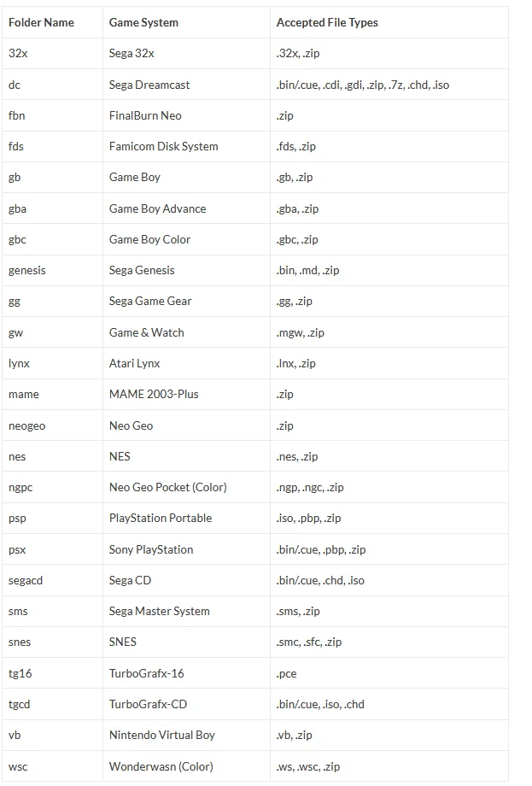Select the "Sega Dreamcast" cell
Image resolution: width=532 pixels, height=786 pixels.
[x=149, y=85]
